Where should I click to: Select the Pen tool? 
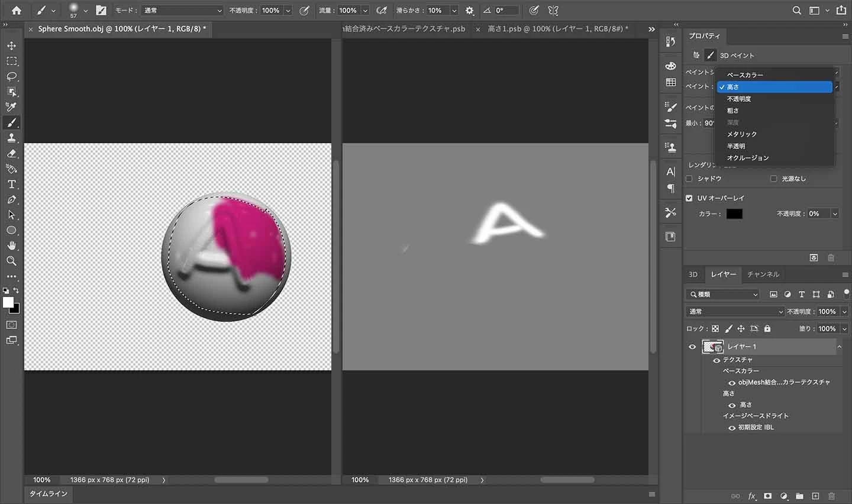pyautogui.click(x=11, y=199)
